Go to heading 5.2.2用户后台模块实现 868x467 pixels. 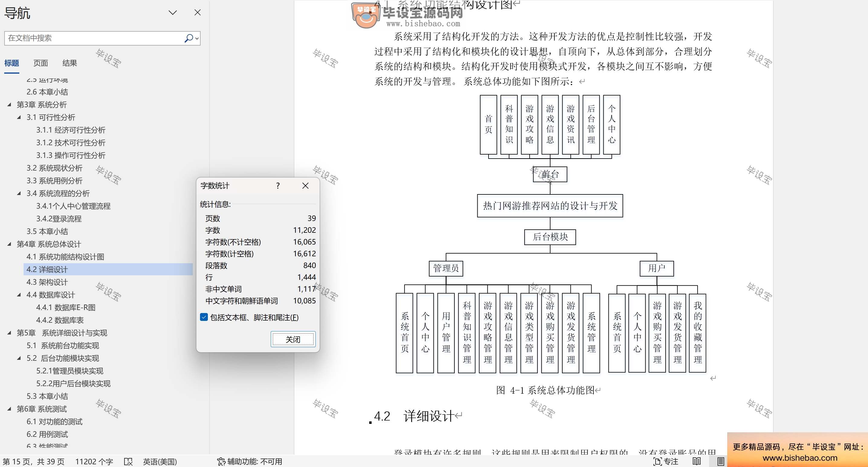point(73,383)
